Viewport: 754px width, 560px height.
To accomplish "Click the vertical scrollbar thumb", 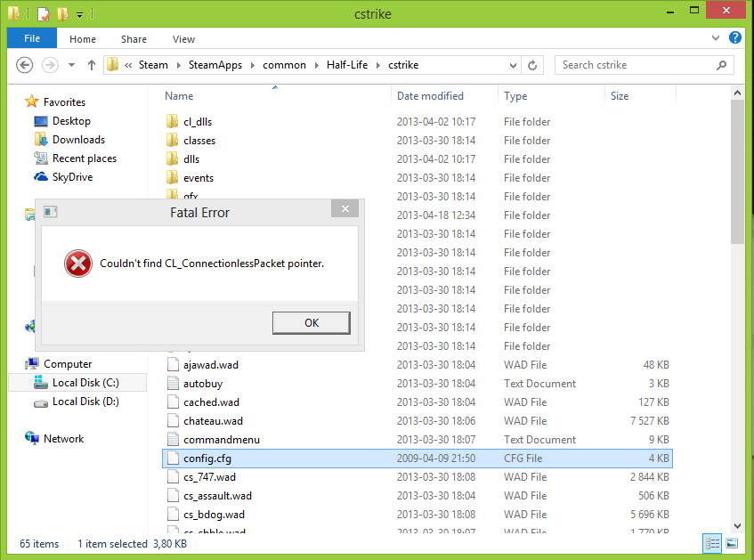I will [737, 173].
